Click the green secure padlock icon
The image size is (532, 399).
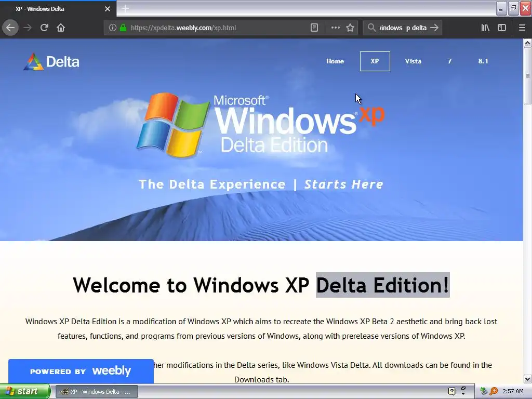[x=123, y=28]
